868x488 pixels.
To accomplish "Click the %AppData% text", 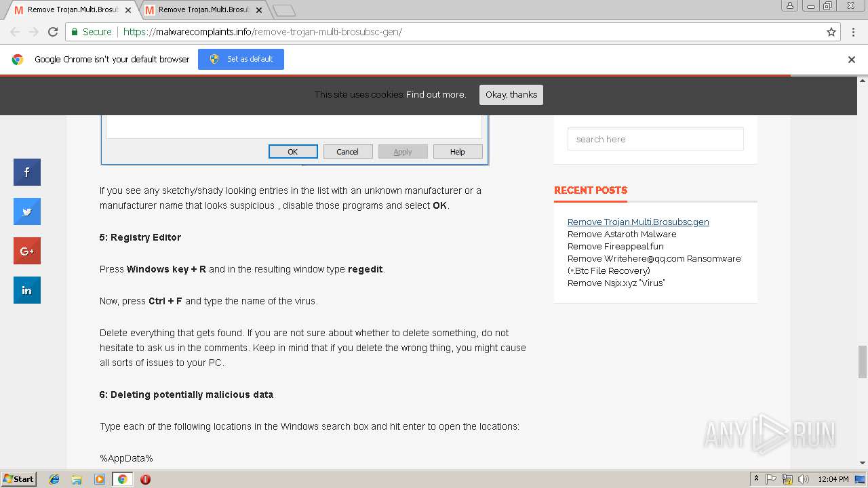I will pyautogui.click(x=126, y=458).
